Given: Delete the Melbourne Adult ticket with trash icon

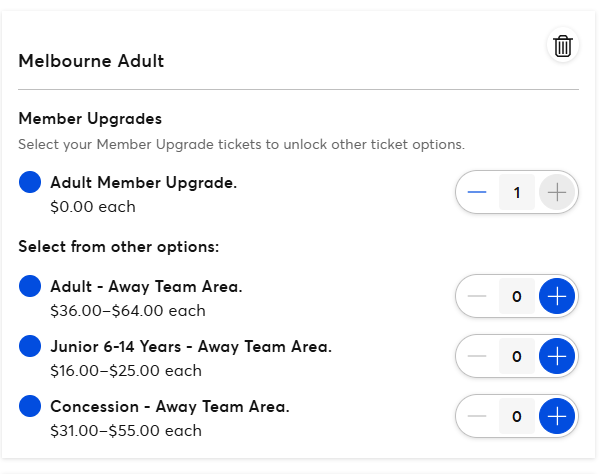Looking at the screenshot, I should 563,46.
